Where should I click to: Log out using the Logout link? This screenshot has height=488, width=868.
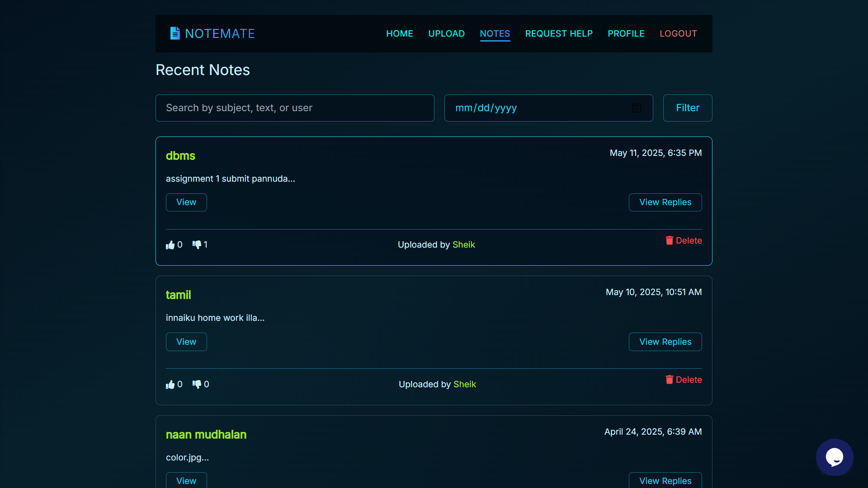[x=678, y=33]
